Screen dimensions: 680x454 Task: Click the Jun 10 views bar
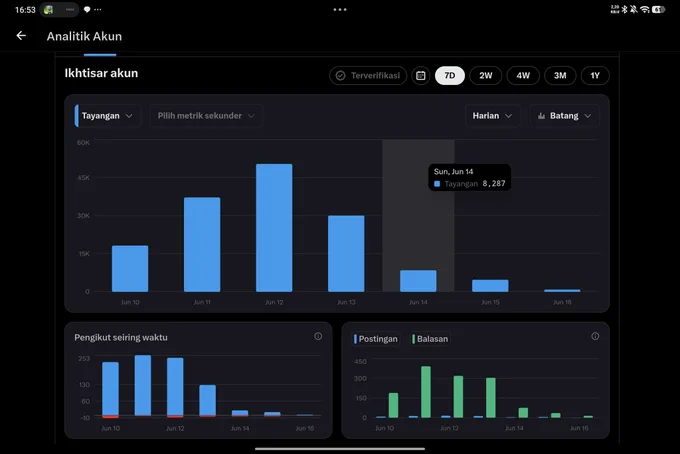pos(130,268)
